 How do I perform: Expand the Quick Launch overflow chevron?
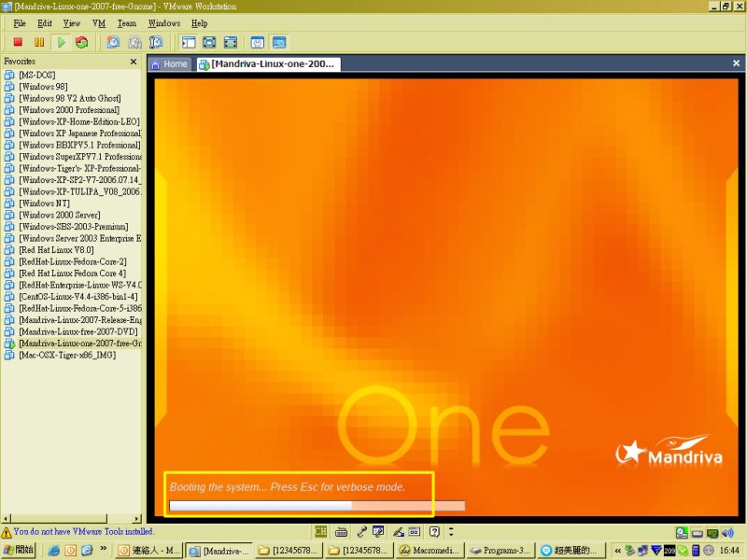click(104, 548)
